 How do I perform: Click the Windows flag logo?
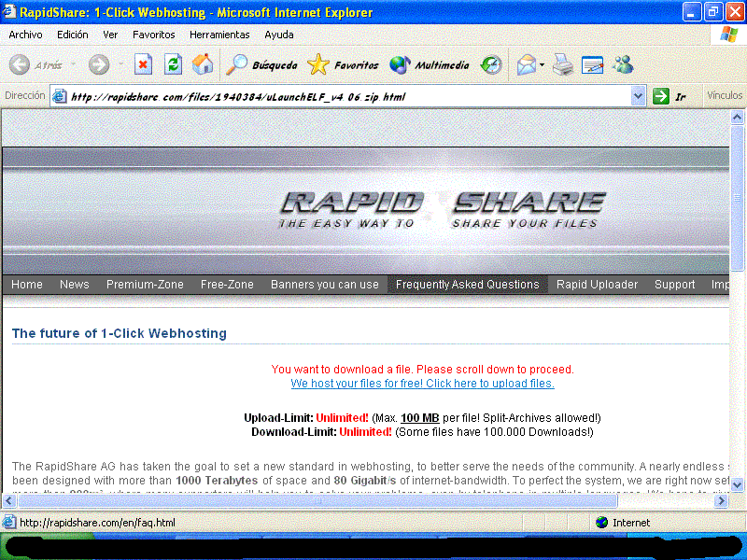point(728,35)
